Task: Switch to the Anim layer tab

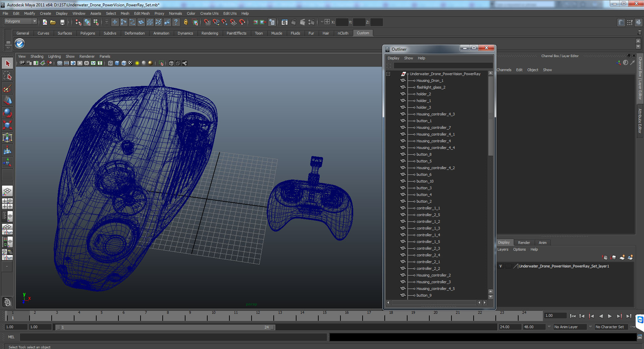Action: (x=543, y=243)
